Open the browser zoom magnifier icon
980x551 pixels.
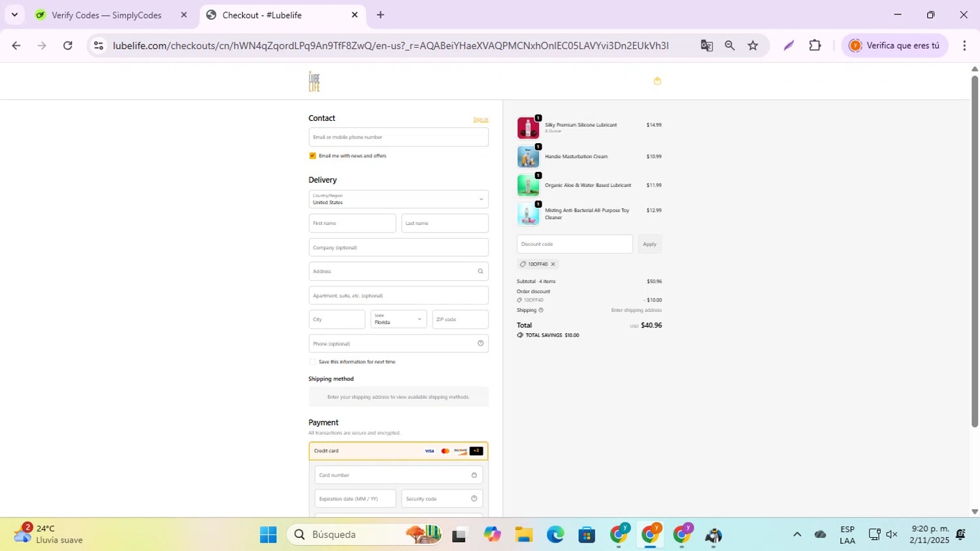tap(730, 45)
